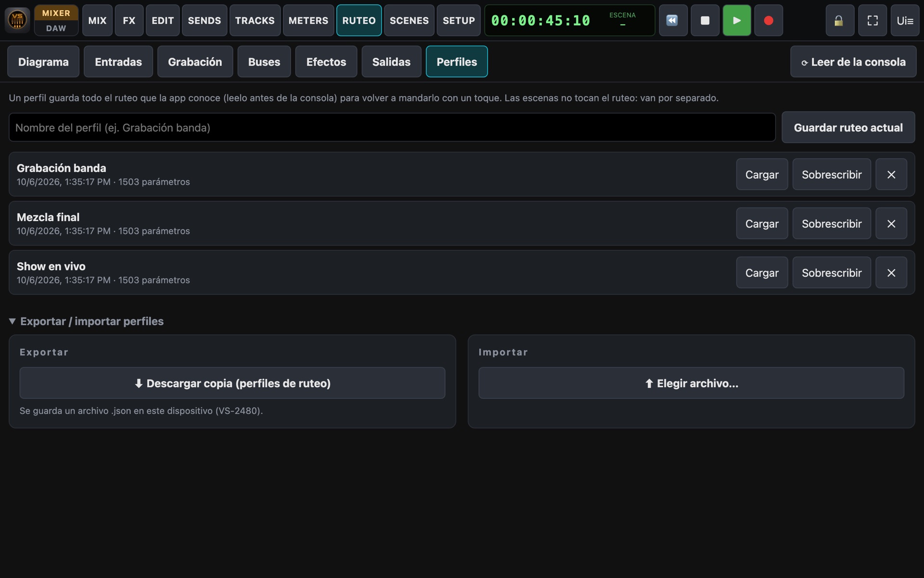Image resolution: width=924 pixels, height=578 pixels.
Task: Select the Show en vivo profile name
Action: coord(51,266)
